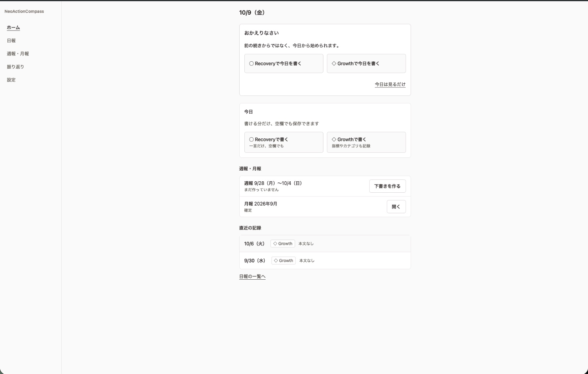Open the 10/6（火） record row
This screenshot has height=374, width=588.
pos(325,244)
